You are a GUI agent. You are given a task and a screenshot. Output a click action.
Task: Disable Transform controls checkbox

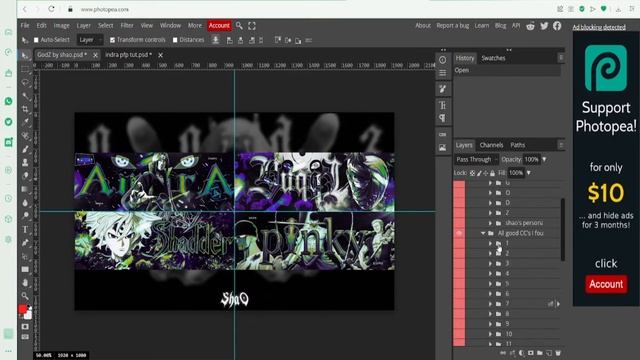click(x=112, y=40)
